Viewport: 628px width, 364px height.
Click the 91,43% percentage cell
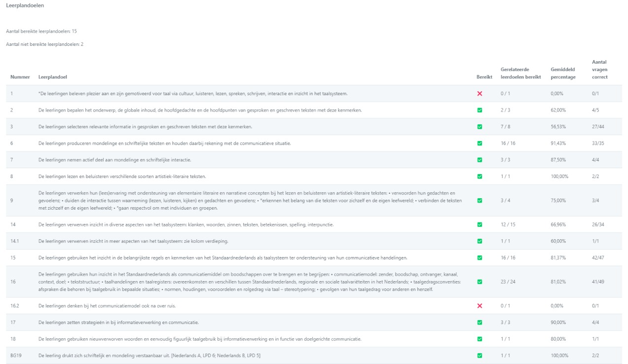tap(559, 143)
